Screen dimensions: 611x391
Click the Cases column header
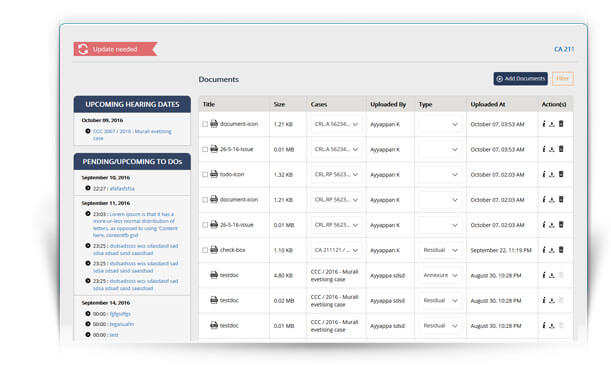coord(319,104)
